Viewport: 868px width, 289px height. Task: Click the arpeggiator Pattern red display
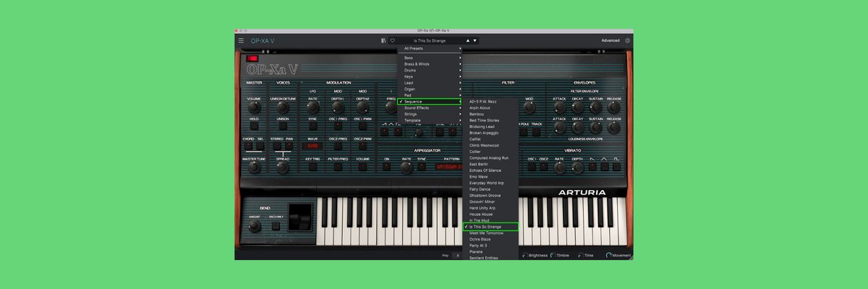pos(448,166)
